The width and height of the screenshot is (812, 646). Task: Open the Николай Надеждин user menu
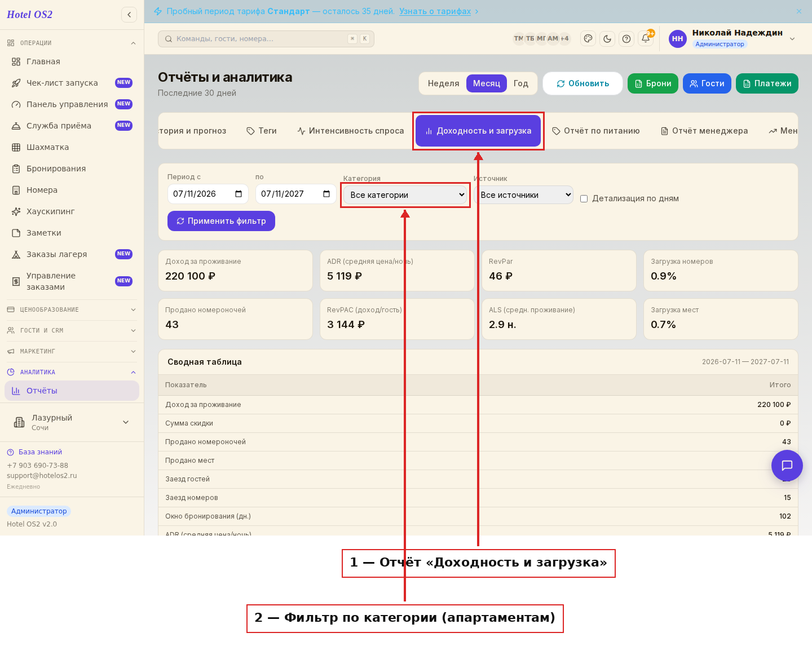[x=732, y=38]
